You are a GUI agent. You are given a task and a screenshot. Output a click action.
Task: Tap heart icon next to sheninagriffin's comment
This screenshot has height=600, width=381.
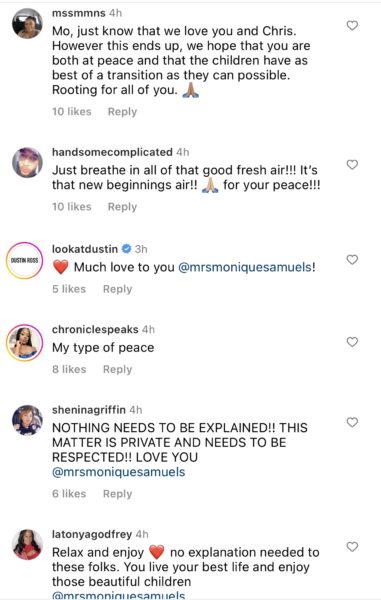click(x=352, y=422)
